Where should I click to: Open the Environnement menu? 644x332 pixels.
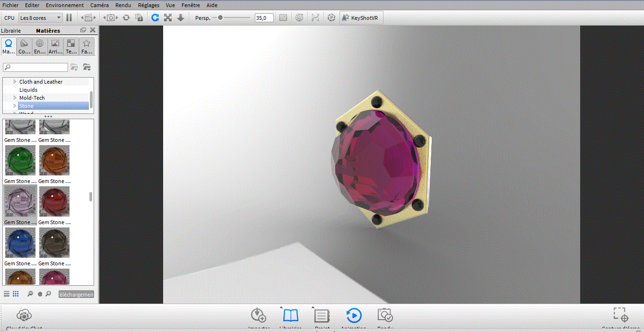tap(65, 5)
